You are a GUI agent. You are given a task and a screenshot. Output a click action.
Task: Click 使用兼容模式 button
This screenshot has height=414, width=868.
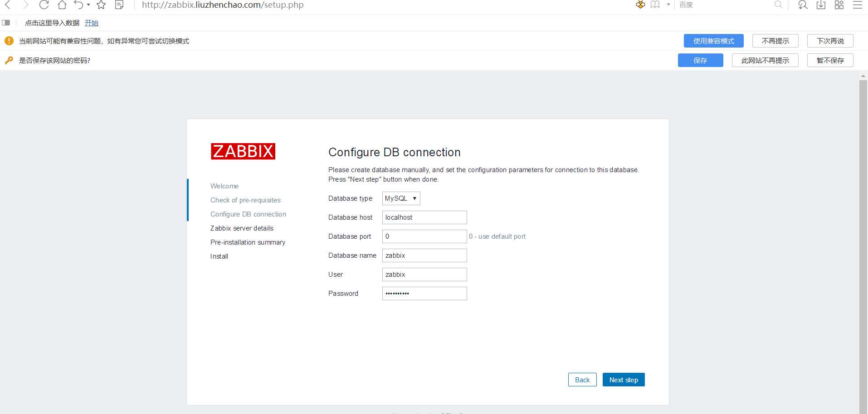[714, 41]
